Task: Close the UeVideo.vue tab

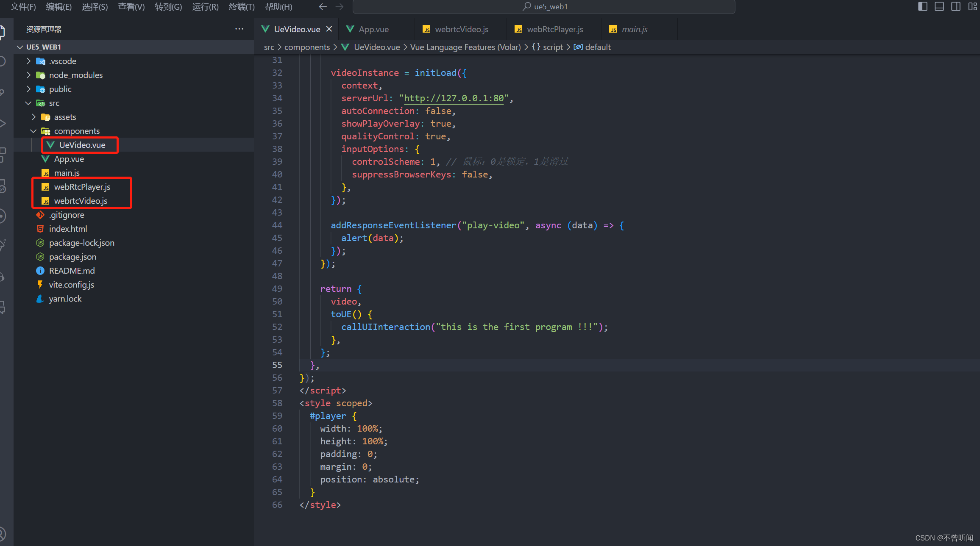Action: tap(329, 29)
